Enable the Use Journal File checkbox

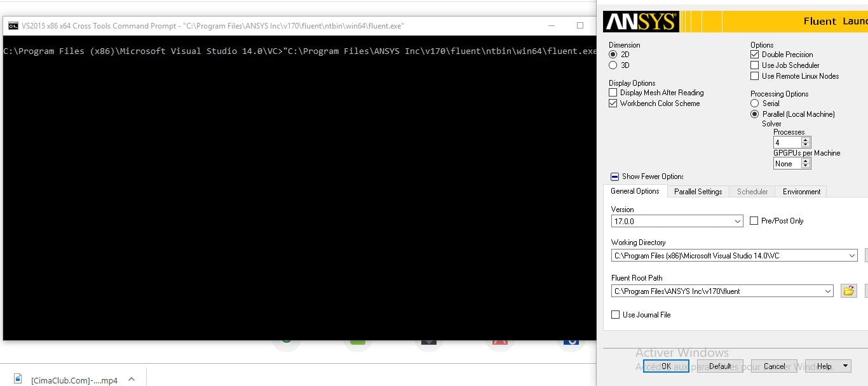(615, 315)
